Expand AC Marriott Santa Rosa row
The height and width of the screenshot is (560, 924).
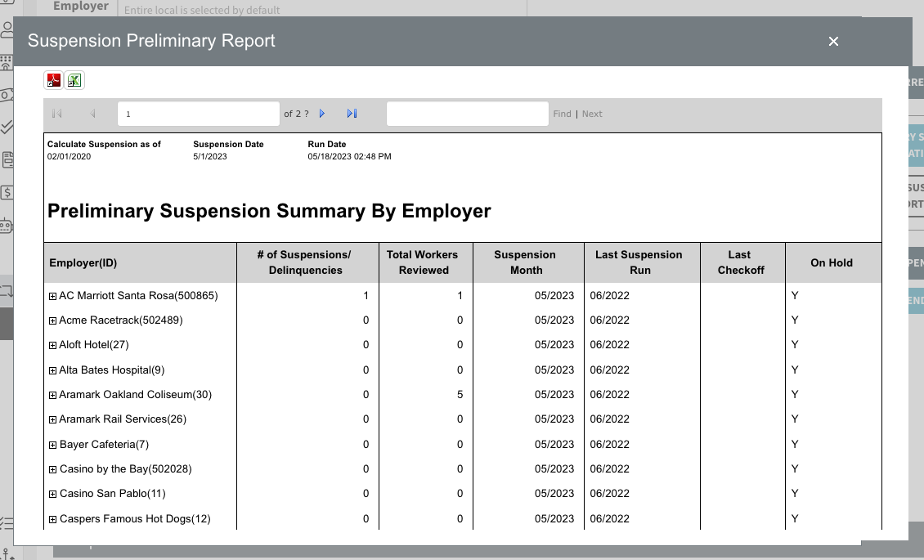[x=52, y=296]
